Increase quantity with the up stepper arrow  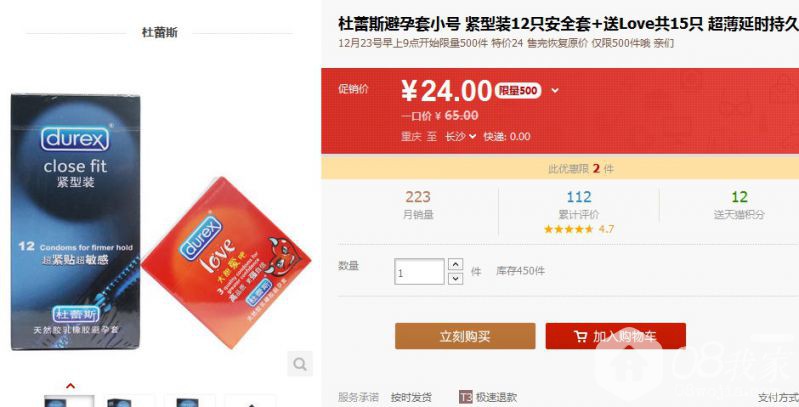click(x=455, y=264)
